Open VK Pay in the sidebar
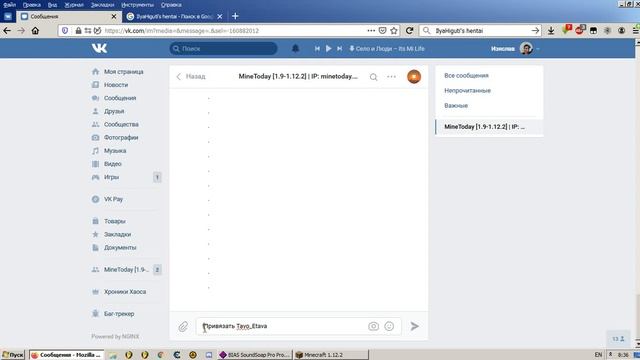 click(x=113, y=199)
